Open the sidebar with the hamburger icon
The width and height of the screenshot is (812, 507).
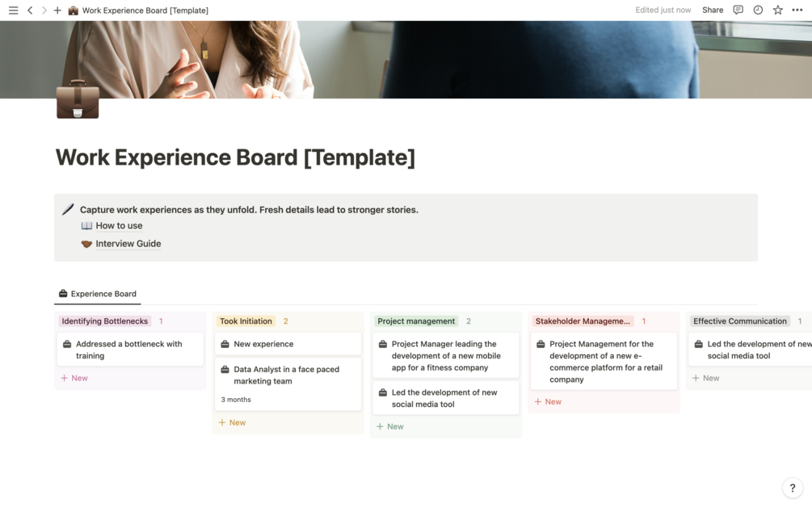click(x=13, y=10)
